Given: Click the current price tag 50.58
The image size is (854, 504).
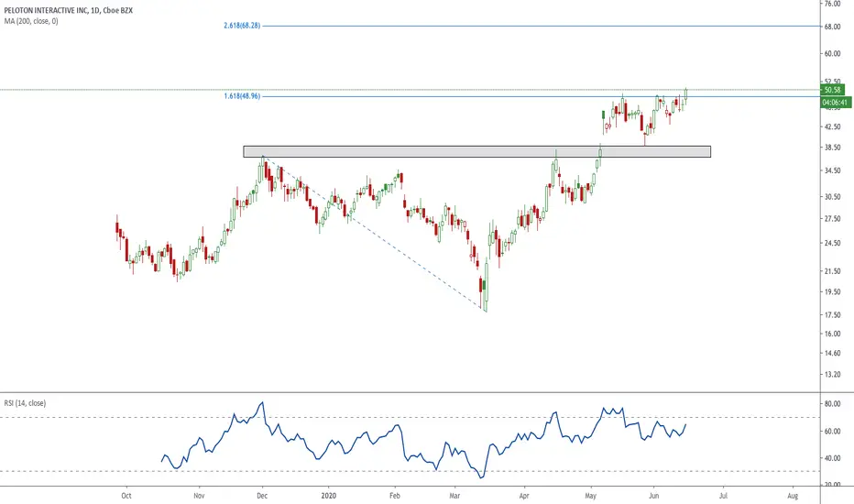Looking at the screenshot, I should pyautogui.click(x=832, y=90).
